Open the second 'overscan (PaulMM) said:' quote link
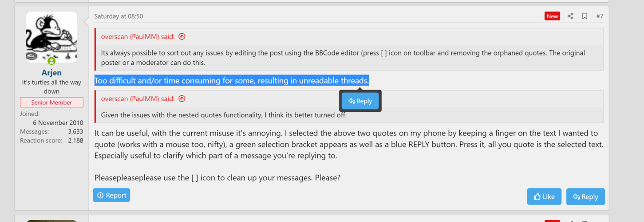 (138, 99)
